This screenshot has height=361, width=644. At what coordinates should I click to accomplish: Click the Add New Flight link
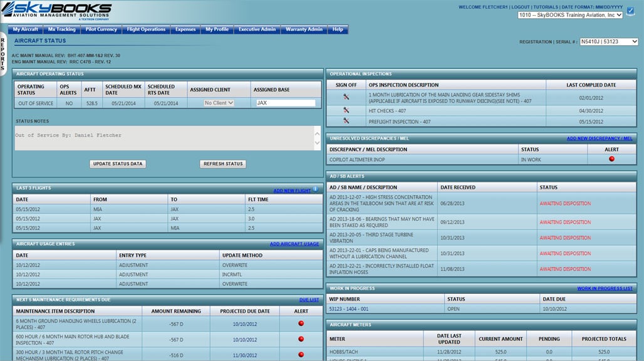(292, 191)
